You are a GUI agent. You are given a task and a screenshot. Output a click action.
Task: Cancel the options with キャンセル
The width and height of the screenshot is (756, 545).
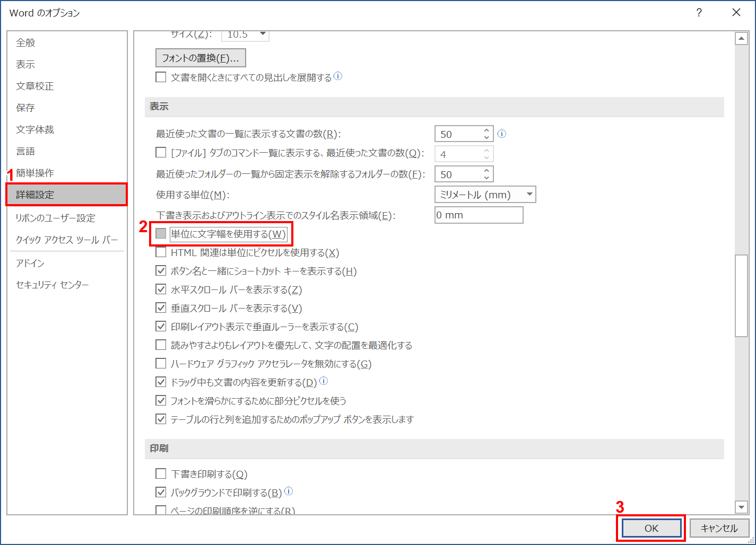(719, 528)
